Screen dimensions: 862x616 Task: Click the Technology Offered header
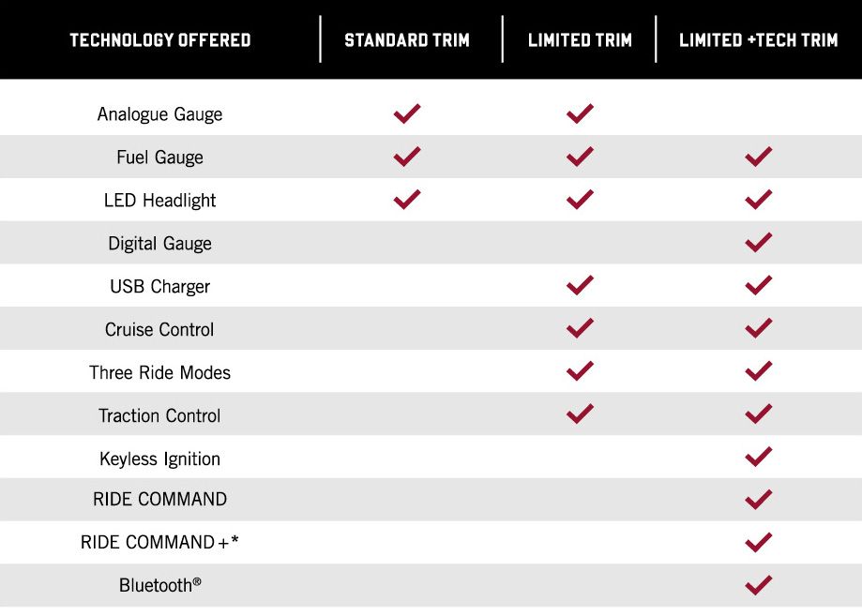[160, 40]
